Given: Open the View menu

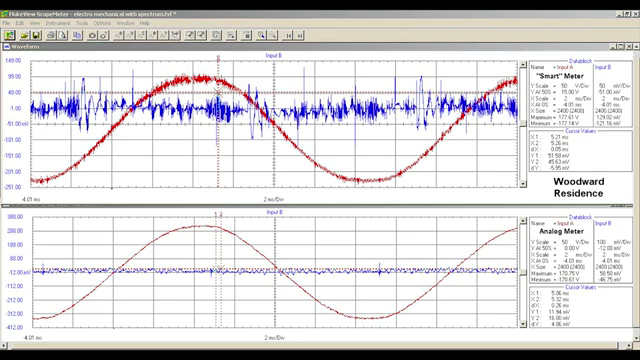Looking at the screenshot, I should click(35, 23).
